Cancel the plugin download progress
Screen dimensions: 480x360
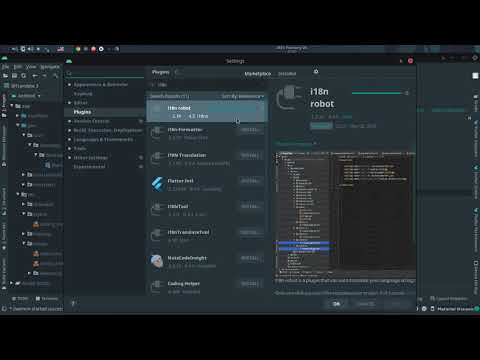(x=406, y=93)
